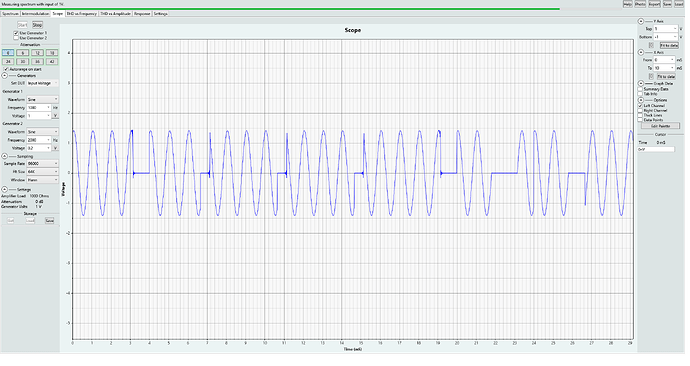Viewport: 690px width, 366px height.
Task: Collapse the left panel Settings section
Action: click(4, 189)
